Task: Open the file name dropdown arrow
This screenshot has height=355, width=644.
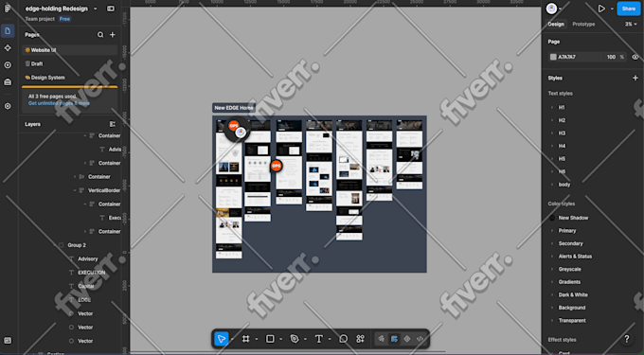Action: click(x=96, y=9)
